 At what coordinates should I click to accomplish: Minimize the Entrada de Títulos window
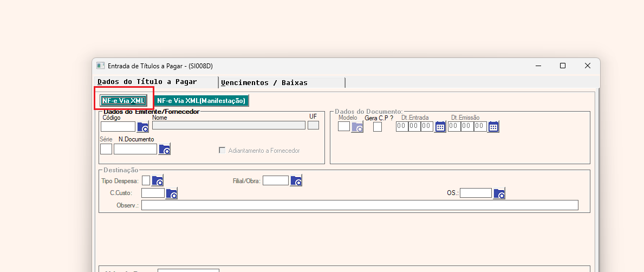(538, 66)
